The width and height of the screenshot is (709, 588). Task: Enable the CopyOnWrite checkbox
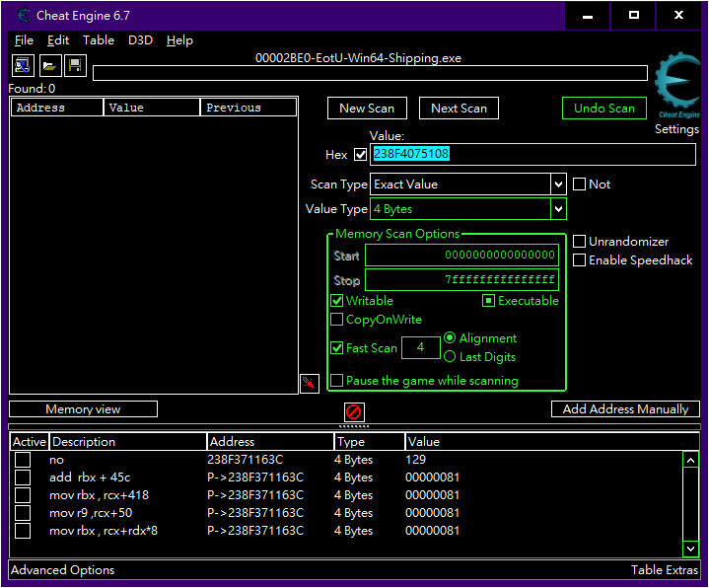tap(337, 320)
